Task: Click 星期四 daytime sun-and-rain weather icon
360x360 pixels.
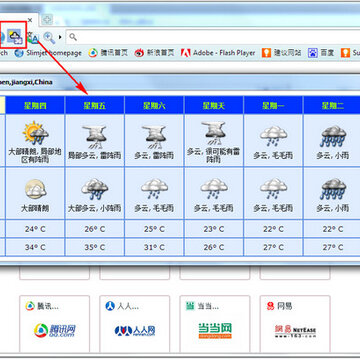Action: (36, 133)
